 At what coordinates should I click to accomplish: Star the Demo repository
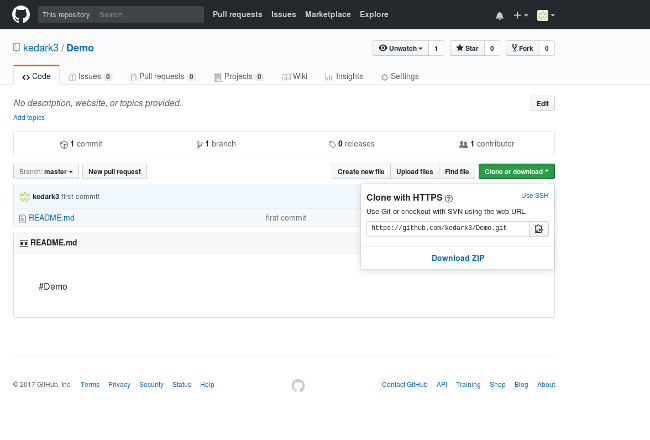click(467, 48)
